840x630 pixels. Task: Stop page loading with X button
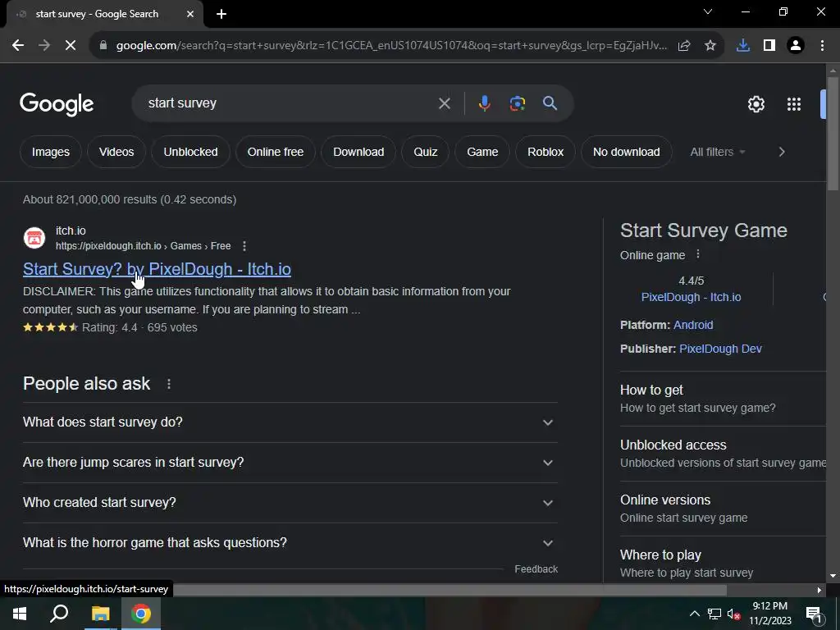pos(71,46)
